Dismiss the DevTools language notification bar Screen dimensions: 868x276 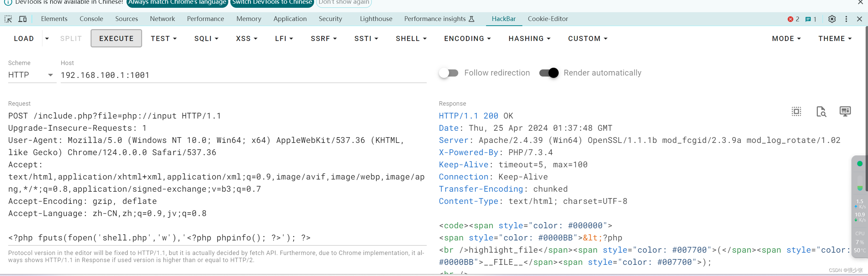coord(860,2)
